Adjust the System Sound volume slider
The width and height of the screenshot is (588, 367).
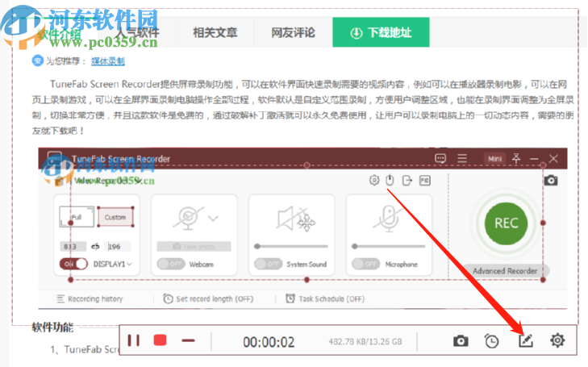291,246
